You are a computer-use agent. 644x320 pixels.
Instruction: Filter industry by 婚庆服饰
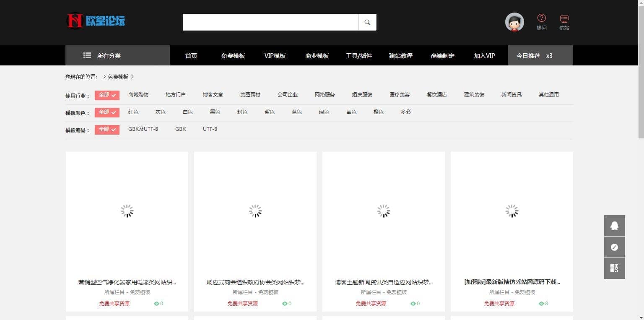362,95
